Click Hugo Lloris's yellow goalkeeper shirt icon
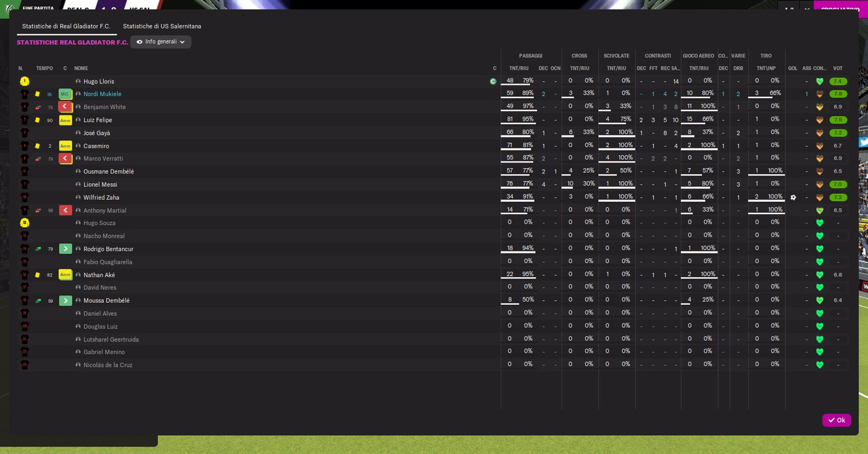868x454 pixels. coord(24,81)
